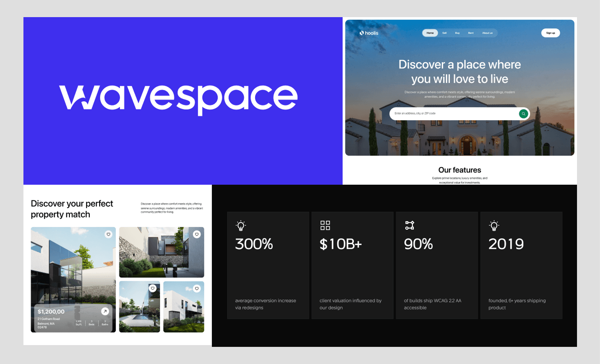
Task: Click the 2,169 Sq.Ft. value
Action: pos(78,323)
